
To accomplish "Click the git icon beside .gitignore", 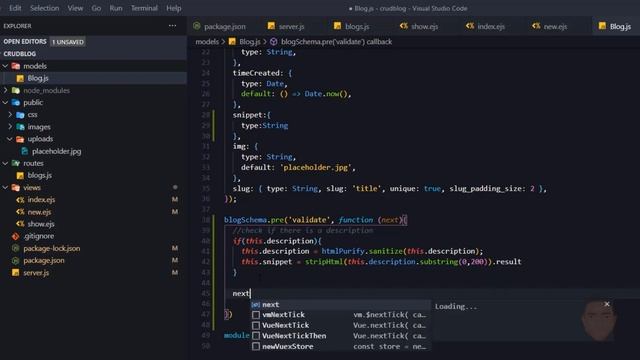I will pos(16,236).
